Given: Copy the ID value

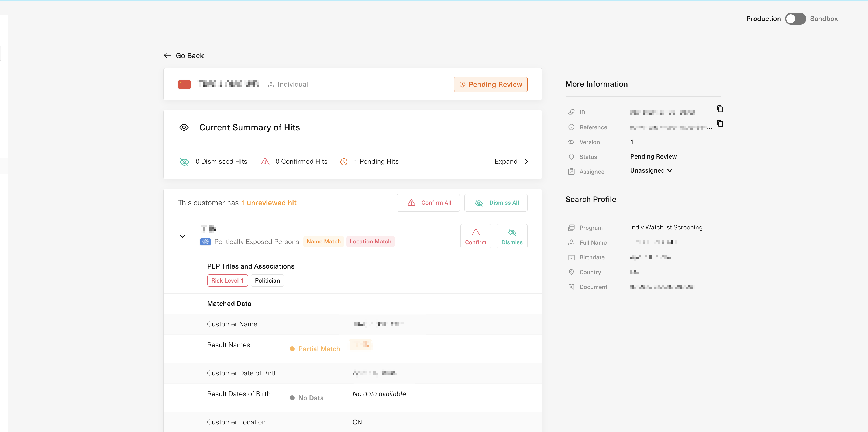Looking at the screenshot, I should click(720, 109).
